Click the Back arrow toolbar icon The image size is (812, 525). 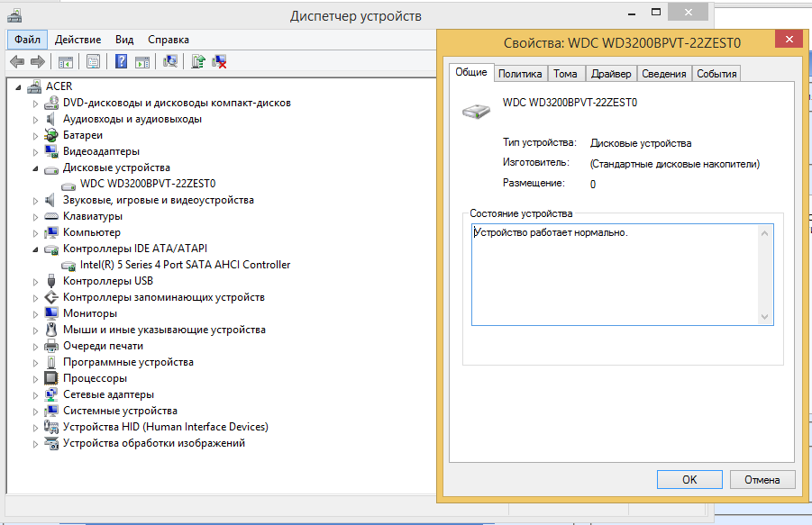17,62
